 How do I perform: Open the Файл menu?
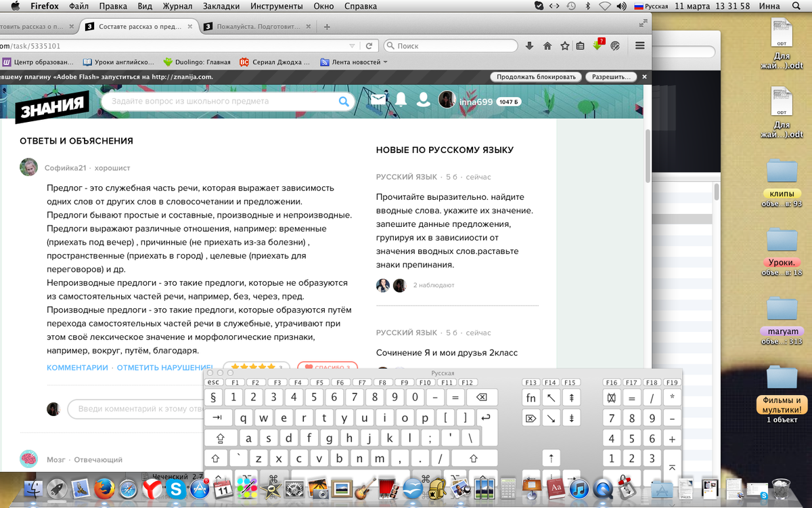click(x=78, y=6)
